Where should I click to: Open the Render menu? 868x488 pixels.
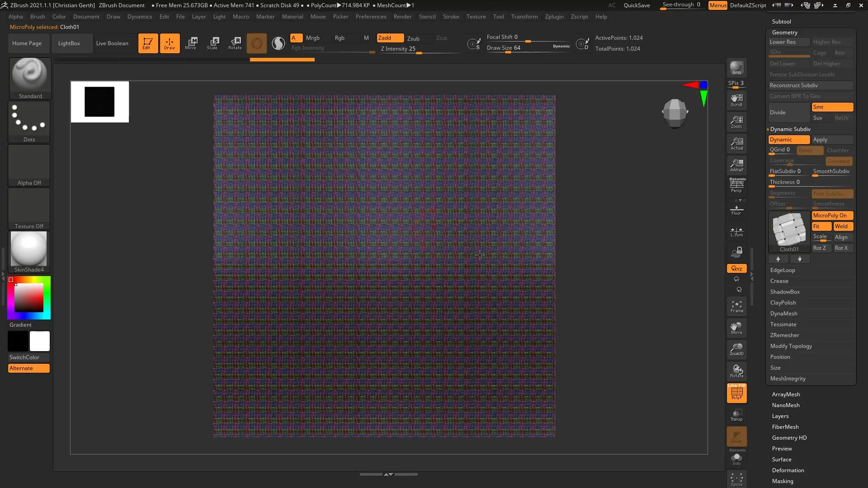(x=402, y=17)
